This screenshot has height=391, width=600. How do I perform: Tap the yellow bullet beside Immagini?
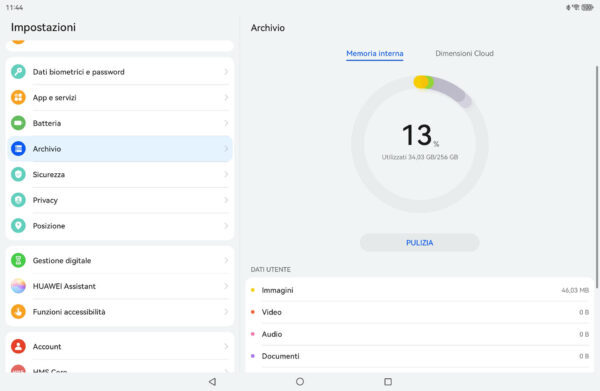(x=253, y=290)
